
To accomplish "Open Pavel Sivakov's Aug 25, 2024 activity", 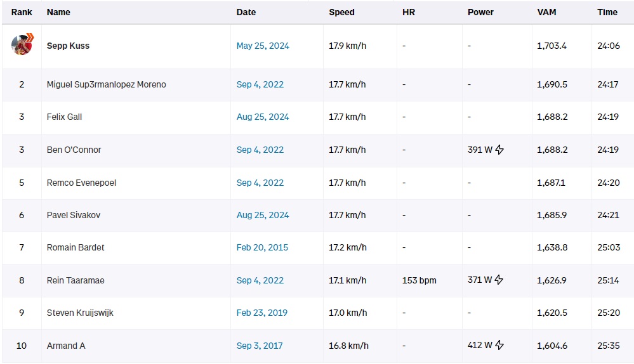I will point(263,216).
